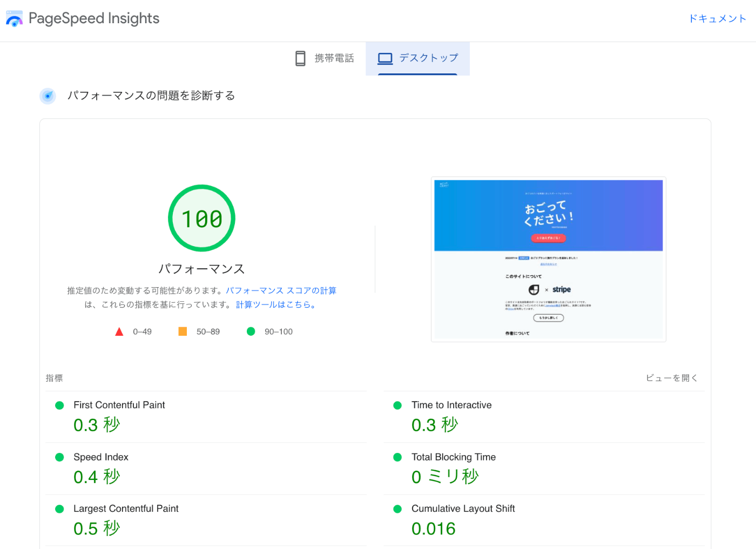Click the mobile phone icon

[x=300, y=58]
